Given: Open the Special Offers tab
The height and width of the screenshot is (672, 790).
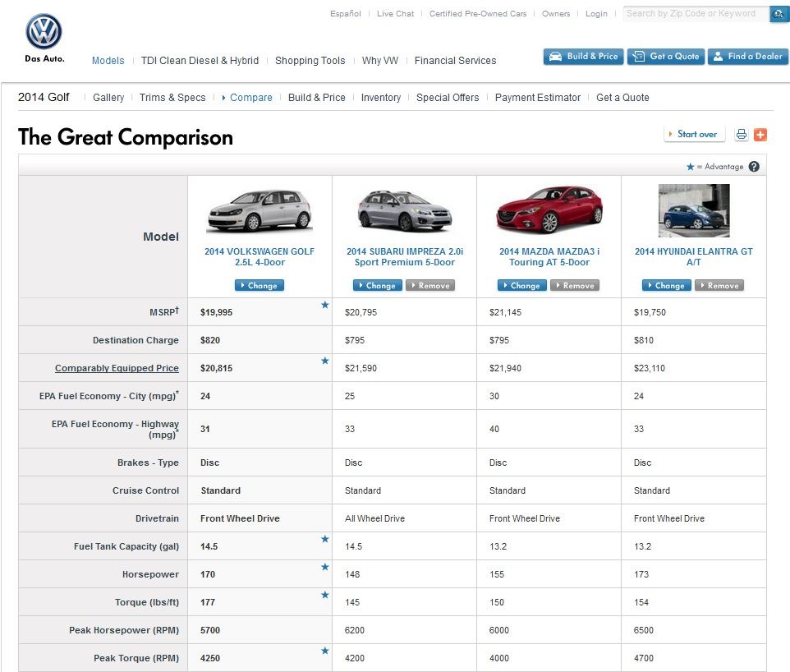Looking at the screenshot, I should coord(448,97).
